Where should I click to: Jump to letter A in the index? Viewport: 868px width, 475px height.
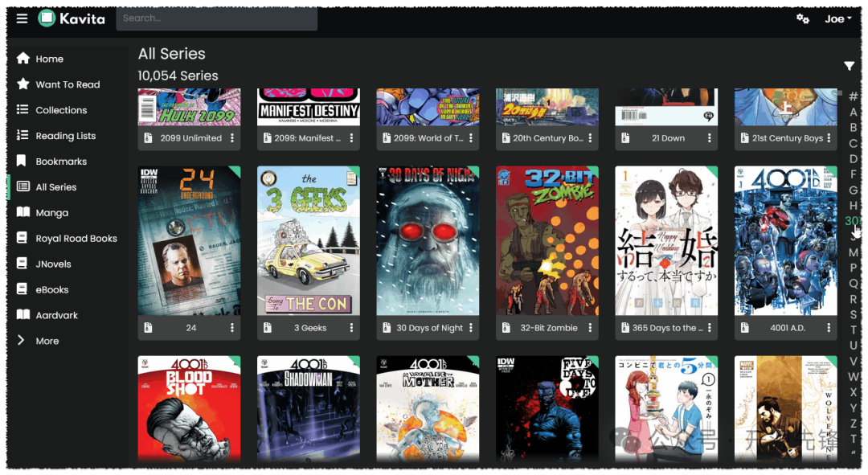pyautogui.click(x=853, y=112)
